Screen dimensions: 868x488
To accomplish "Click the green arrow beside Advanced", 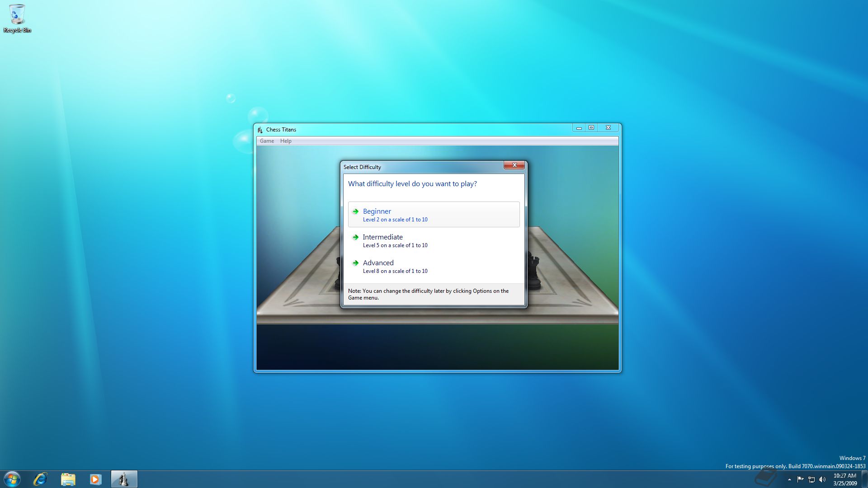I will 356,263.
